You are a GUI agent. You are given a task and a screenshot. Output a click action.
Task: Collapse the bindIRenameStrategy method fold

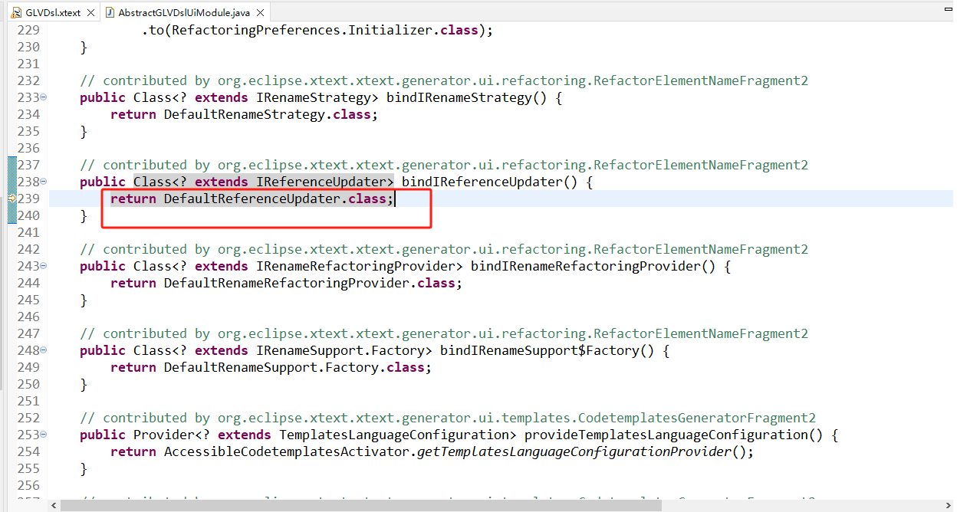click(x=44, y=97)
